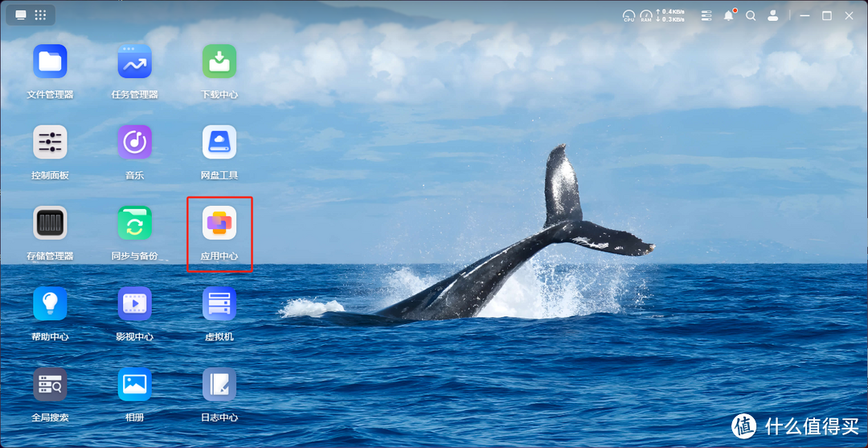Open the 应用中心 app center
This screenshot has height=448, width=868.
(219, 224)
